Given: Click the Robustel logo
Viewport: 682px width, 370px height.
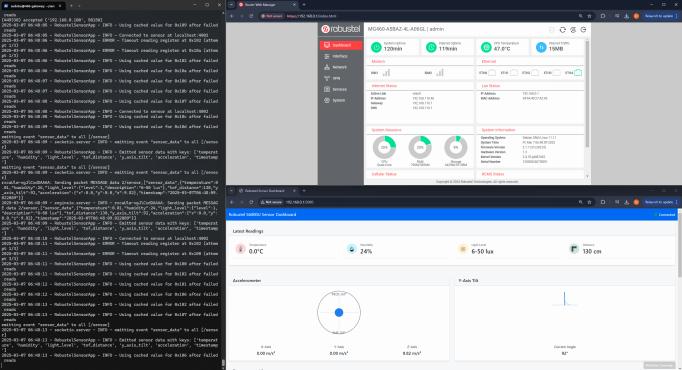Looking at the screenshot, I should point(341,29).
